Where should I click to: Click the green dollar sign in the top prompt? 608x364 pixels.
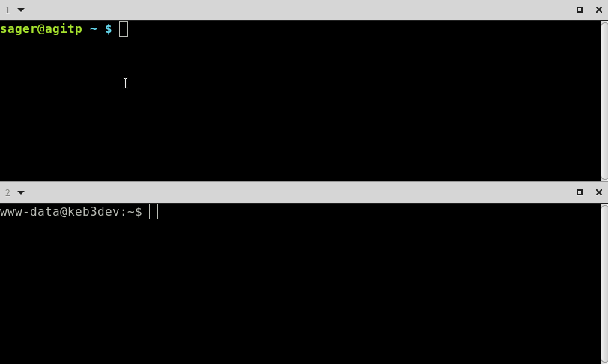[x=109, y=29]
